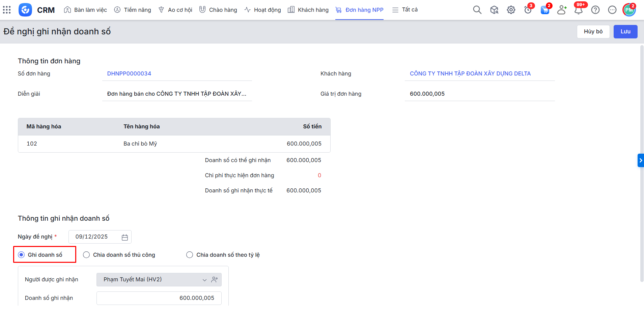Open the shopping cart icon
Viewport: 644px width, 312px height.
coord(544,10)
